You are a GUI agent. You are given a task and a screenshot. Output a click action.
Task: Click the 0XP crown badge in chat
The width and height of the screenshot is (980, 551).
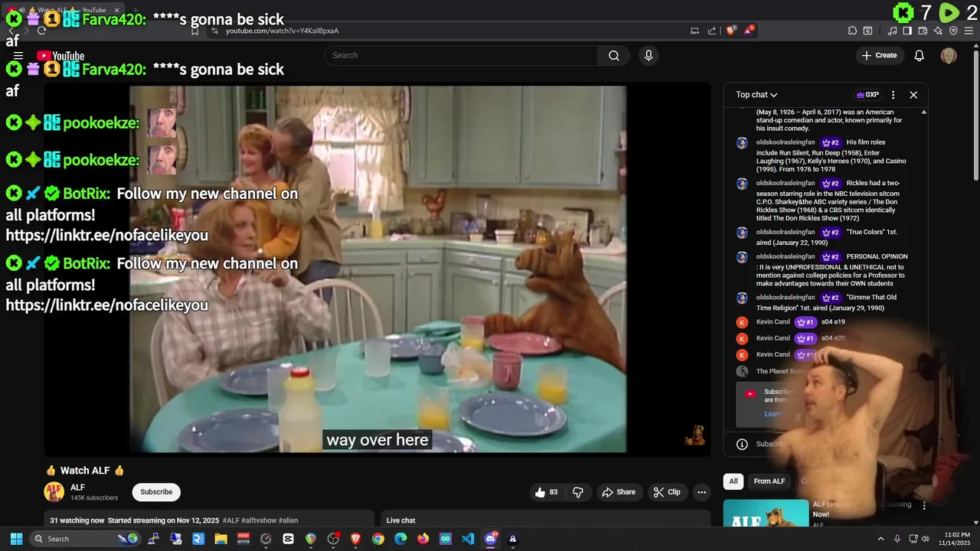tap(867, 95)
